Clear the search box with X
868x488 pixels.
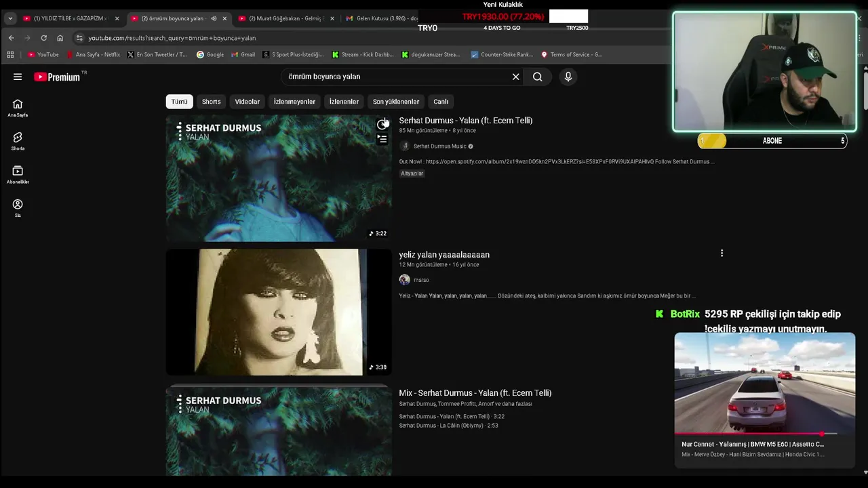click(515, 77)
